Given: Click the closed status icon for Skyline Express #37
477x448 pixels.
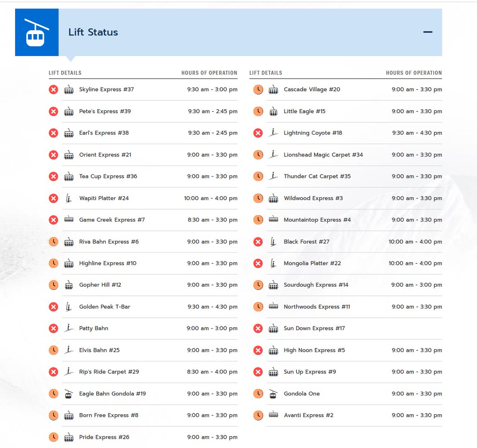Looking at the screenshot, I should pyautogui.click(x=53, y=90).
